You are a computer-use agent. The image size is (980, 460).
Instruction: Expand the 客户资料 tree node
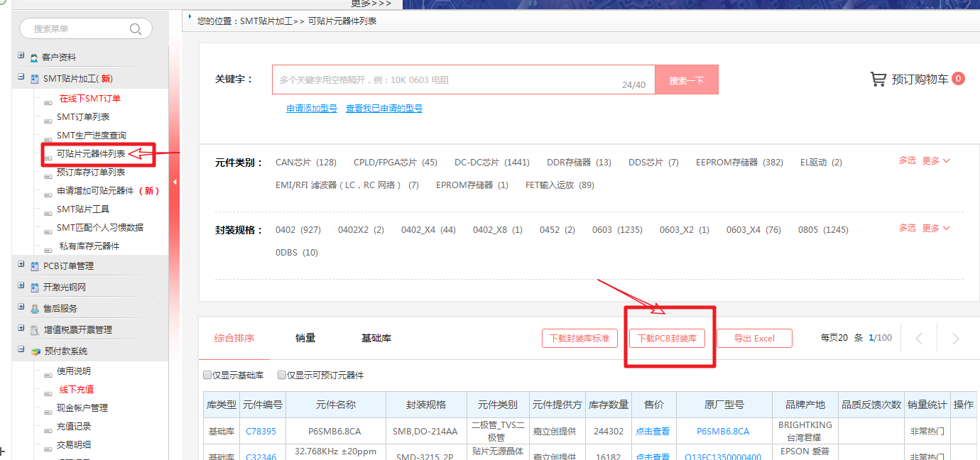point(21,56)
